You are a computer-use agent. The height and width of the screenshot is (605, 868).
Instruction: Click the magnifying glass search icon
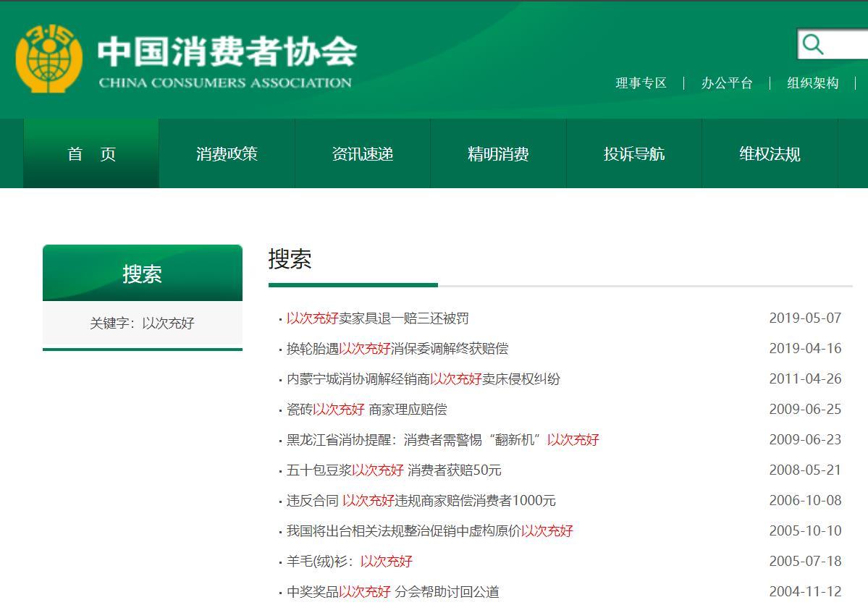[813, 45]
